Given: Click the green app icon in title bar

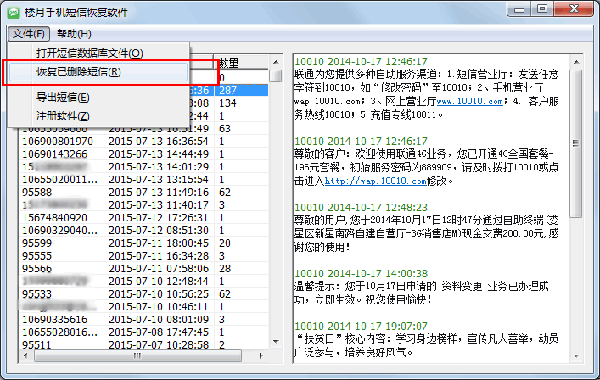Looking at the screenshot, I should click(x=14, y=13).
